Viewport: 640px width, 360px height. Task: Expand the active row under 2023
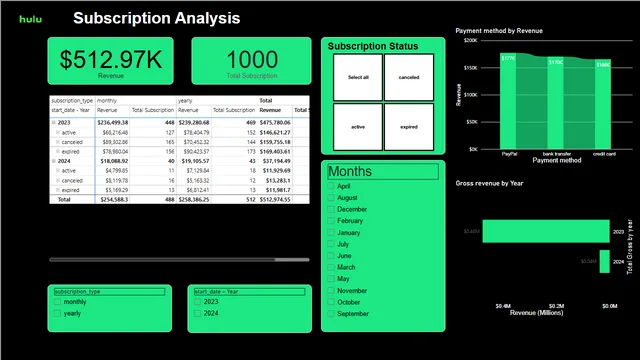[58, 132]
